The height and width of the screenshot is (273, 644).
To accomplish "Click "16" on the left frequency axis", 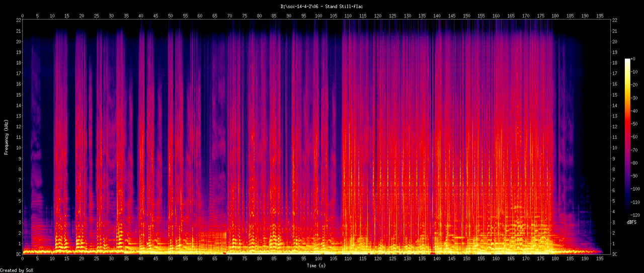I will point(18,84).
